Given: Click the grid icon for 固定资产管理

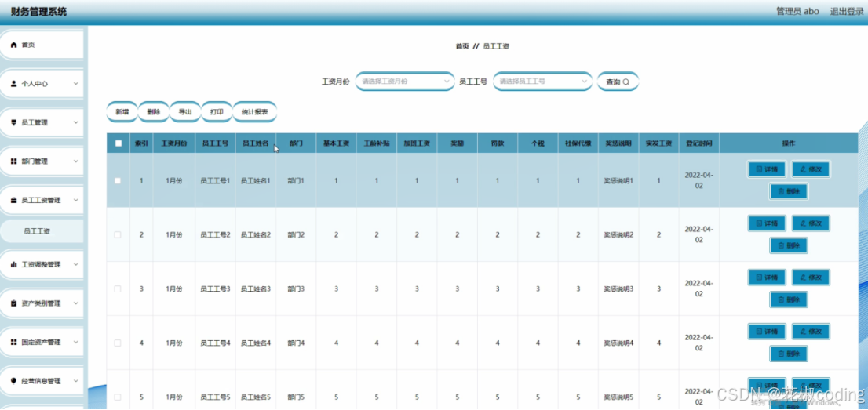Looking at the screenshot, I should (x=14, y=343).
